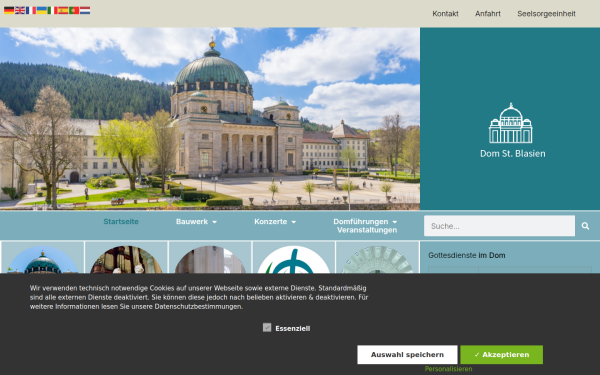Open the Startseite menu item

[121, 222]
